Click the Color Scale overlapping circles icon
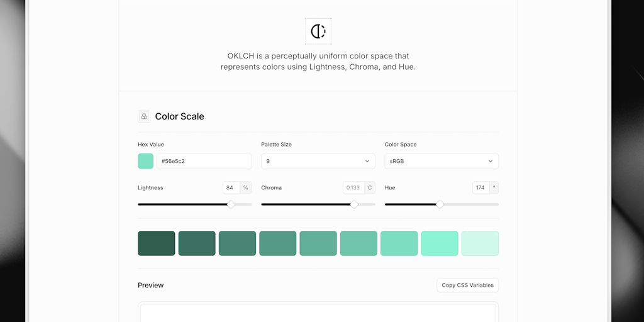 [x=144, y=116]
